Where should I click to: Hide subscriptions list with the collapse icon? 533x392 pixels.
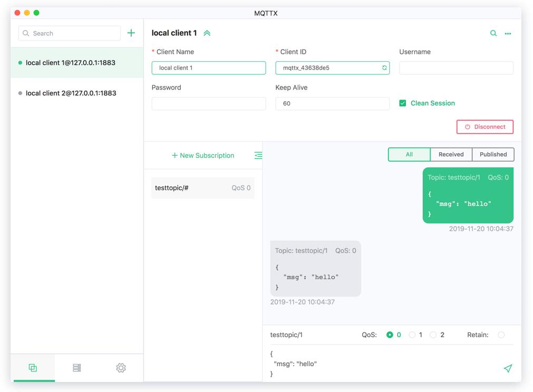[258, 155]
